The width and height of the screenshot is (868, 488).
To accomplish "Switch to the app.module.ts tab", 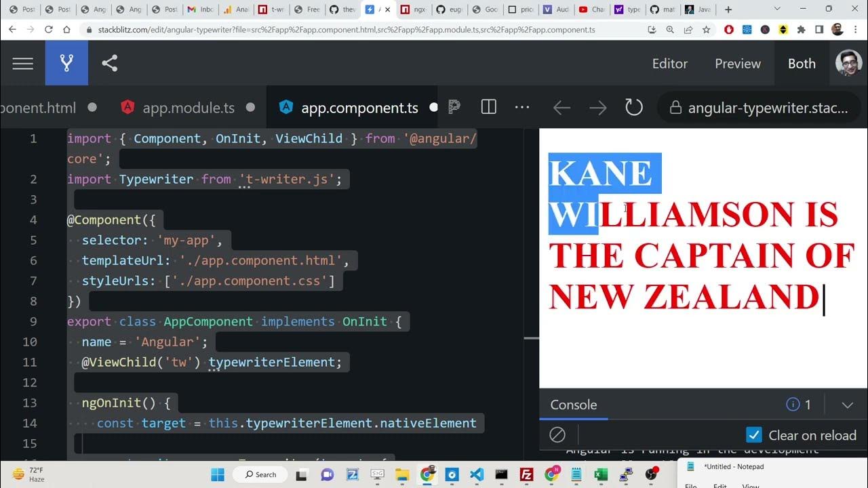I will point(188,108).
